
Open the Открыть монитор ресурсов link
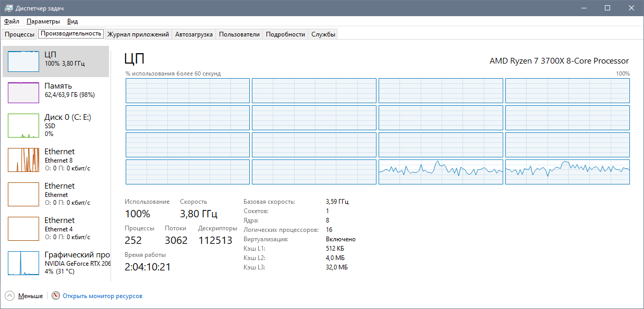102,296
